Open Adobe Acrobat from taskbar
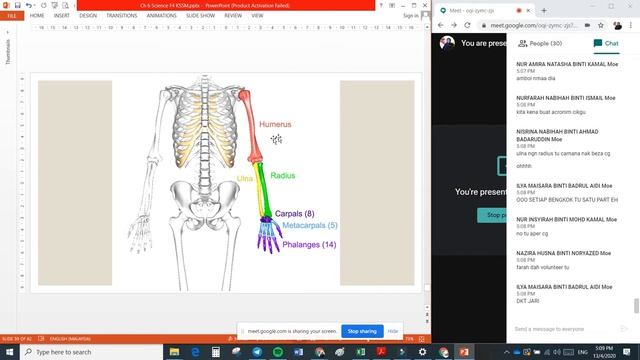Screen dimensions: 640x360 [381, 352]
